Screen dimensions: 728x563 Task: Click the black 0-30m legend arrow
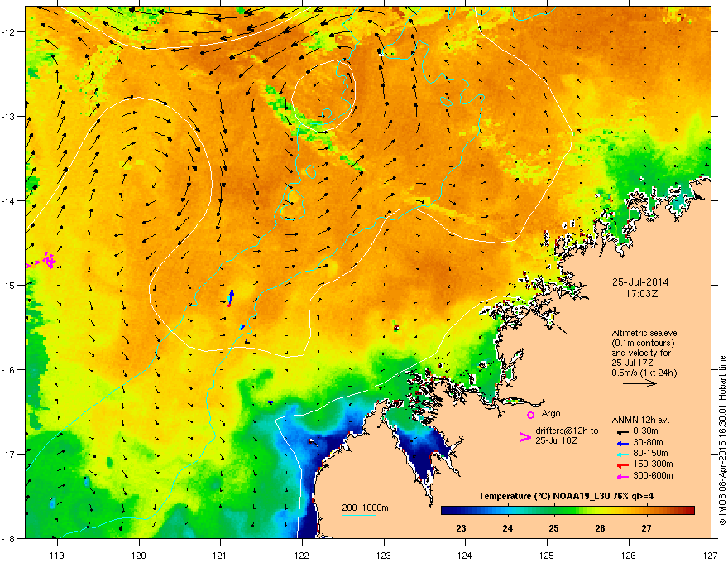point(622,432)
